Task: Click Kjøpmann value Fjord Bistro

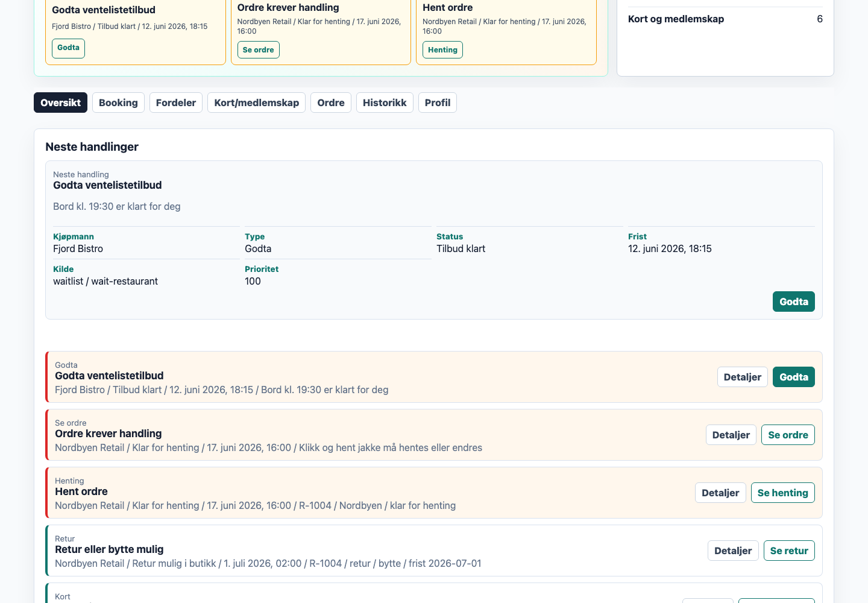Action: coord(78,249)
